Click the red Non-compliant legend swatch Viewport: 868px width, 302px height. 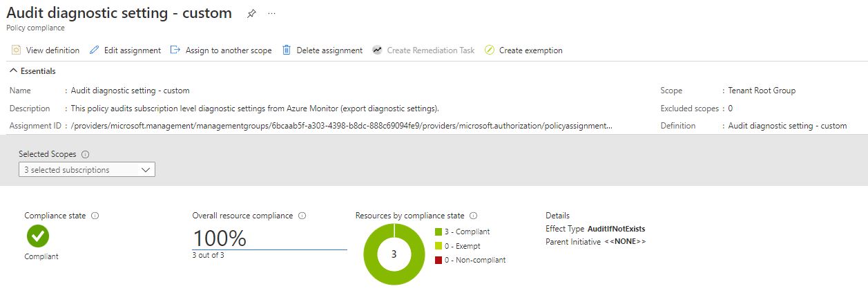438,260
